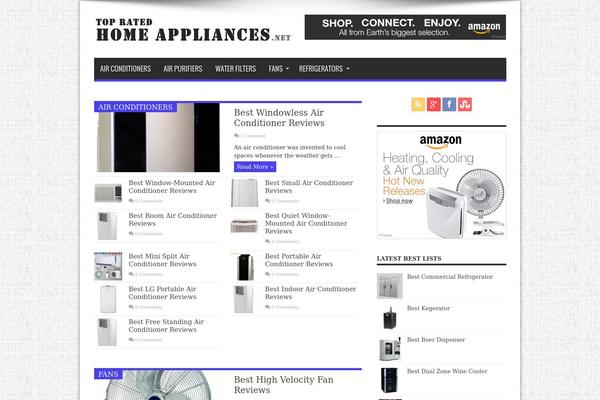The image size is (600, 400).
Task: Open Best Kegerator thumbnail image
Action: [x=390, y=317]
